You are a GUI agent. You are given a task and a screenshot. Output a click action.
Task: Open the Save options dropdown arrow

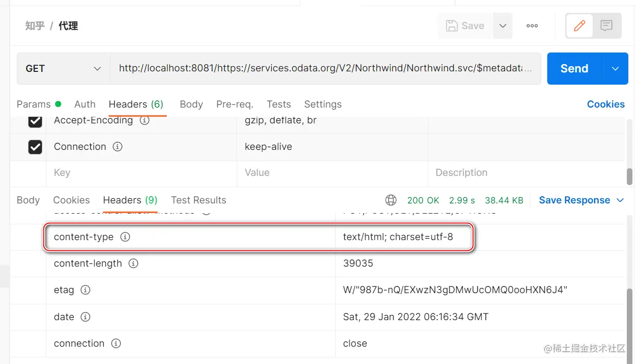(x=502, y=26)
